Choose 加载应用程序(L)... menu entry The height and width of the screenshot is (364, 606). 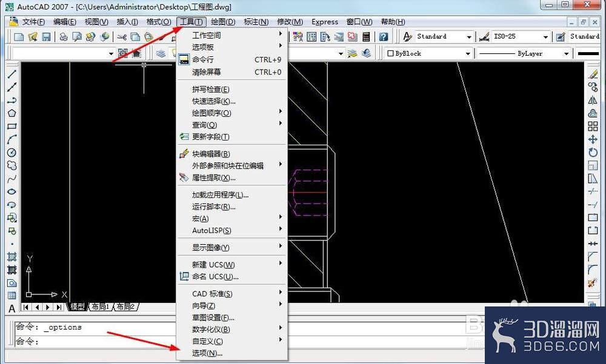232,195
